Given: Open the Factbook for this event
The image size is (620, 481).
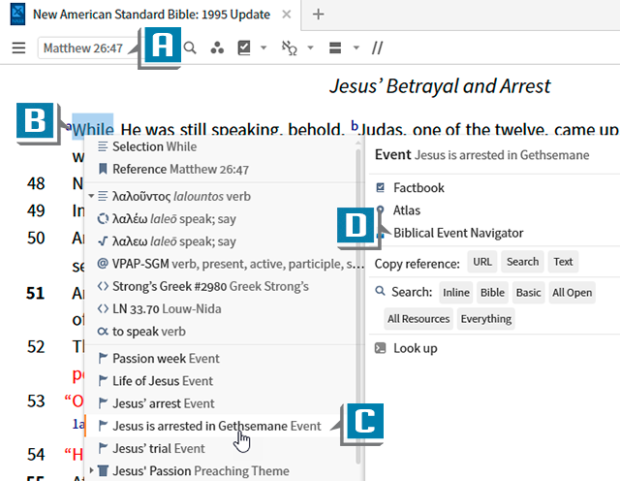Looking at the screenshot, I should pyautogui.click(x=419, y=187).
